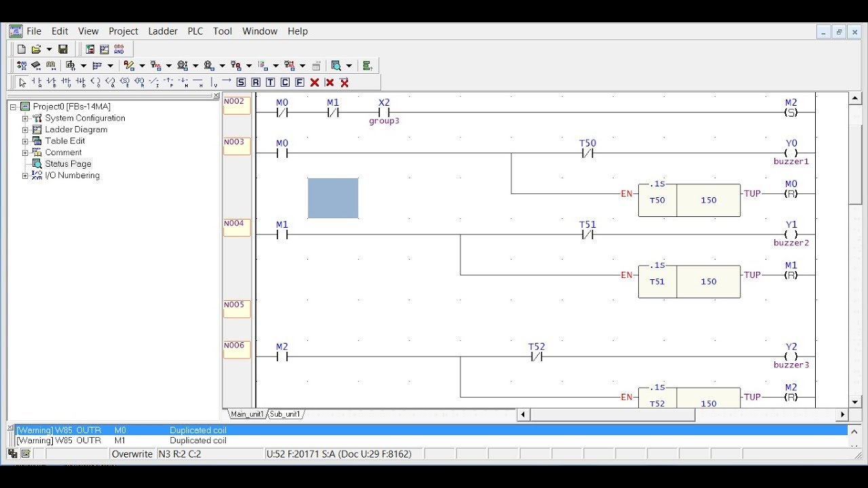868x488 pixels.
Task: Click green bars icon at toolbar end
Action: [x=368, y=66]
